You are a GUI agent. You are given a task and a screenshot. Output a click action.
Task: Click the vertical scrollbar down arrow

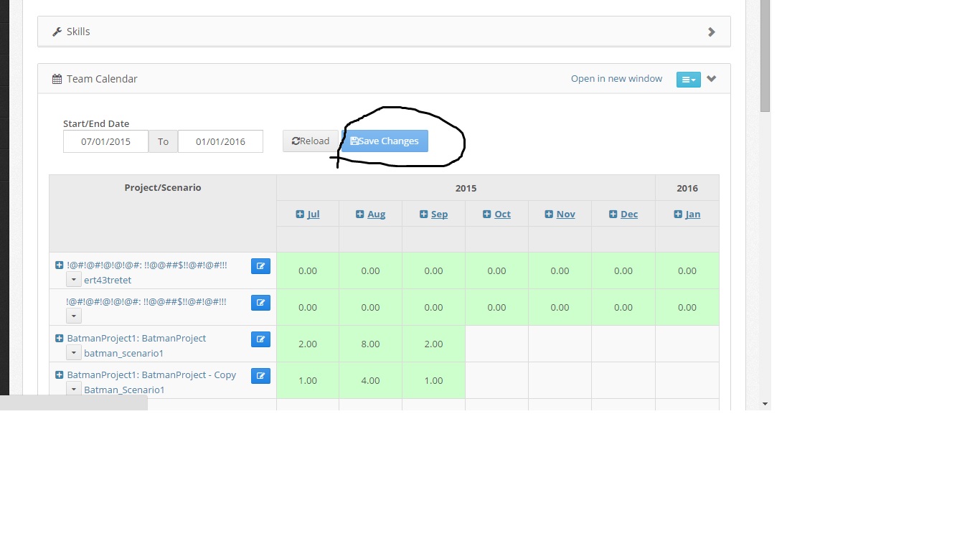click(765, 404)
